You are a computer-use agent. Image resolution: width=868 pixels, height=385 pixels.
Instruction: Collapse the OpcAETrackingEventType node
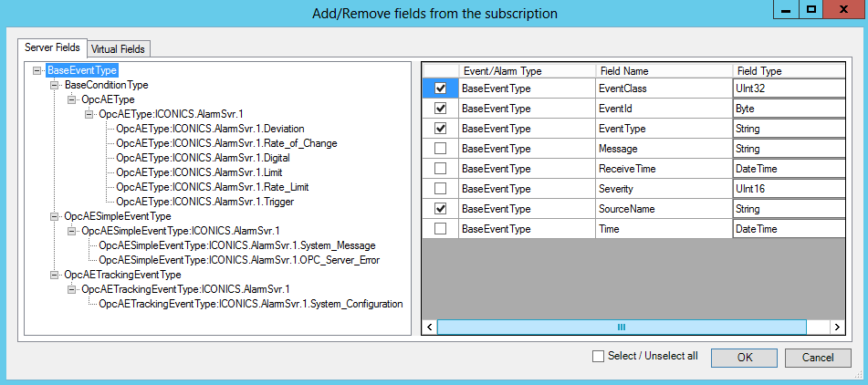click(55, 275)
